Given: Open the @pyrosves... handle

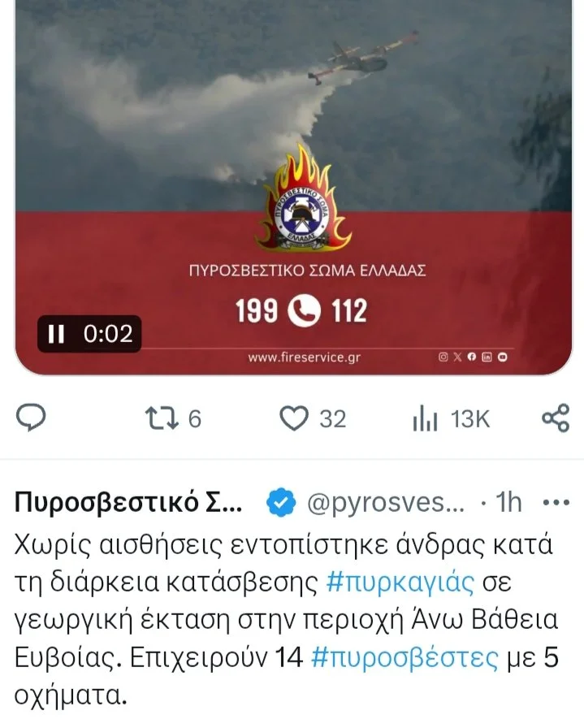Looking at the screenshot, I should coord(386,503).
